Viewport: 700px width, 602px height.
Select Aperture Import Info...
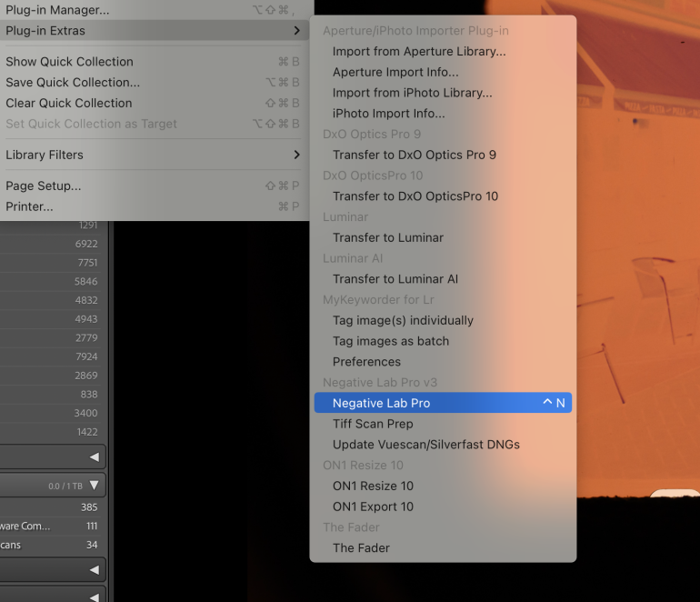(x=443, y=72)
